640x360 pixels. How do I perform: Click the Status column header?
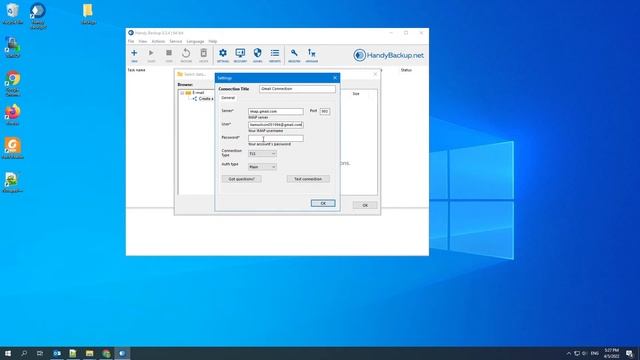[406, 70]
